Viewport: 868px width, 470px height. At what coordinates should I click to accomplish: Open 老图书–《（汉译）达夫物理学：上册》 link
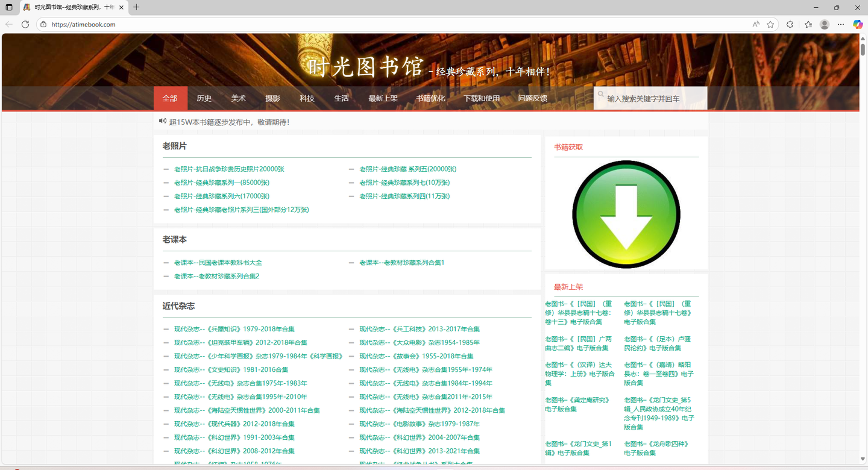click(x=580, y=374)
